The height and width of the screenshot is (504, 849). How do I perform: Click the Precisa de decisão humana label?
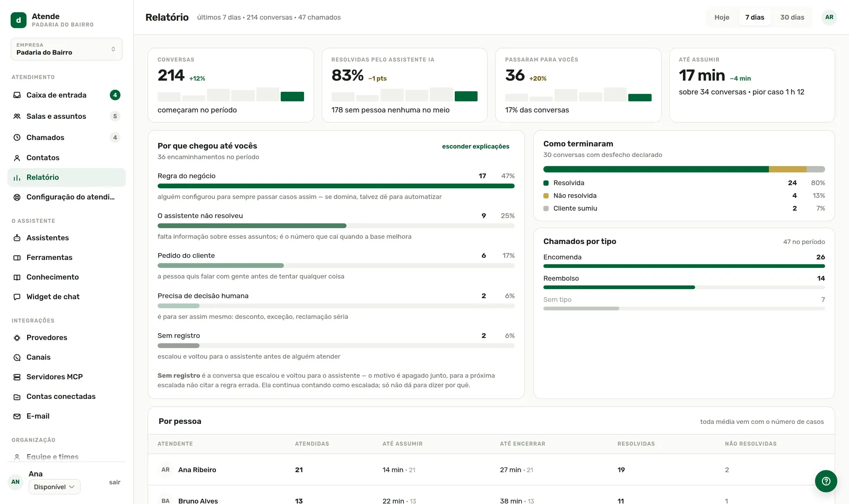pyautogui.click(x=203, y=296)
